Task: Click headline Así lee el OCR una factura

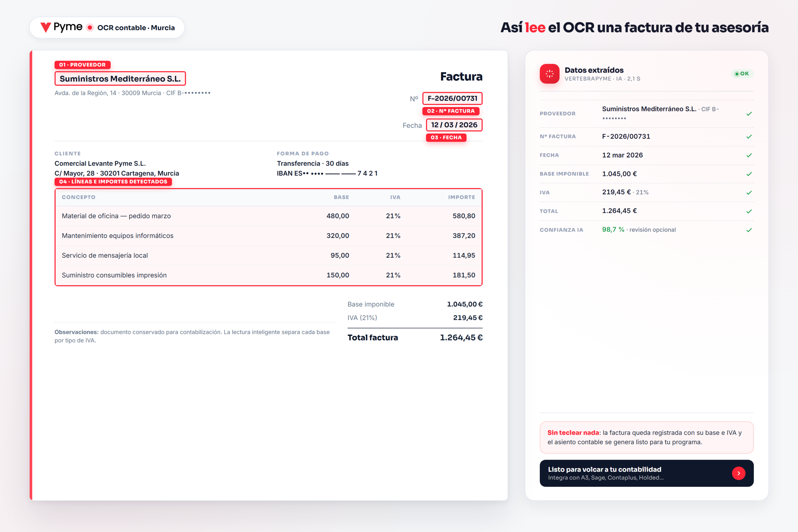Action: (634, 27)
